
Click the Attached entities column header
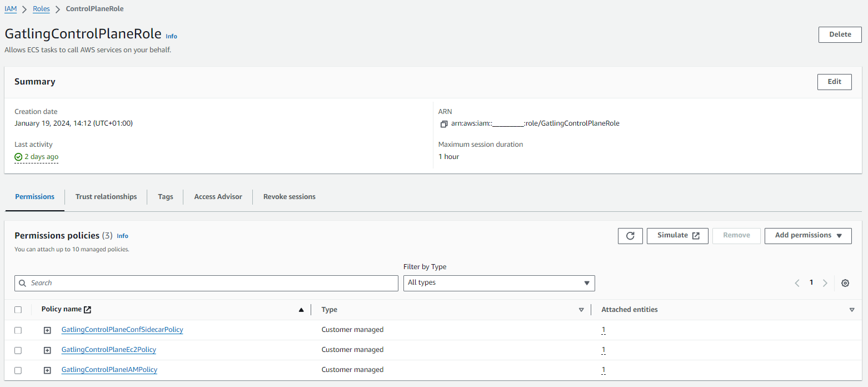point(630,310)
